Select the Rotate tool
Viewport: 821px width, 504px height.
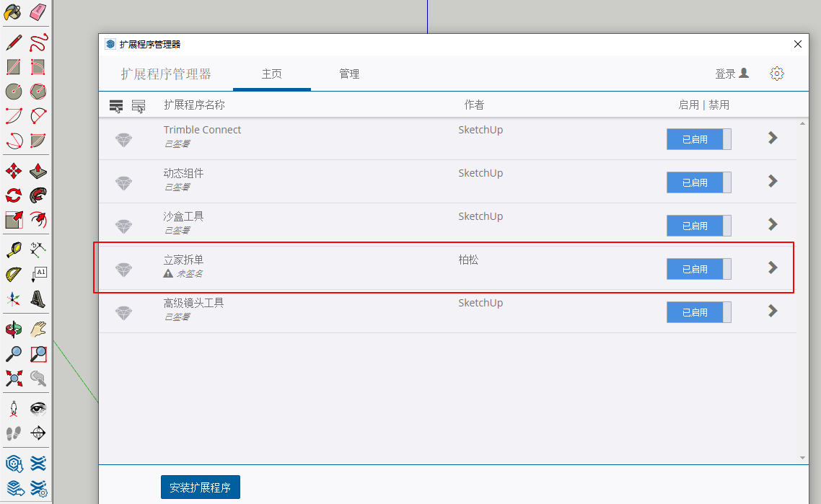[14, 195]
